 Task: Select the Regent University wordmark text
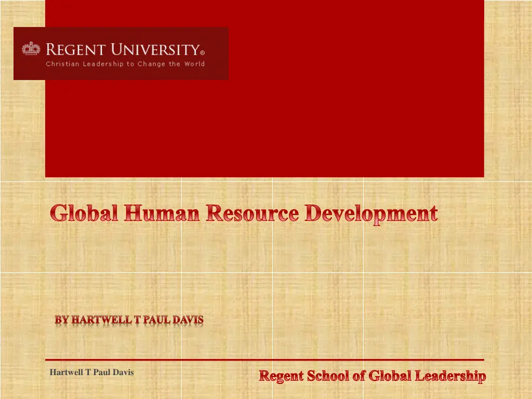coord(123,50)
